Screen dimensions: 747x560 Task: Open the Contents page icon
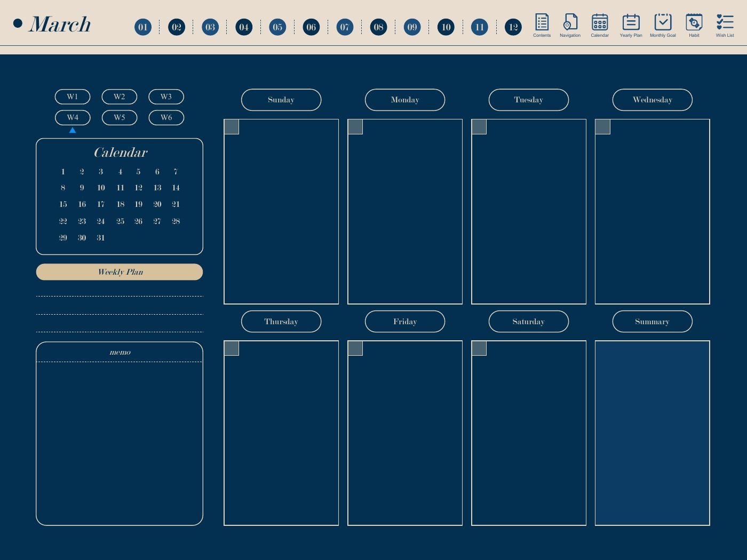(542, 25)
